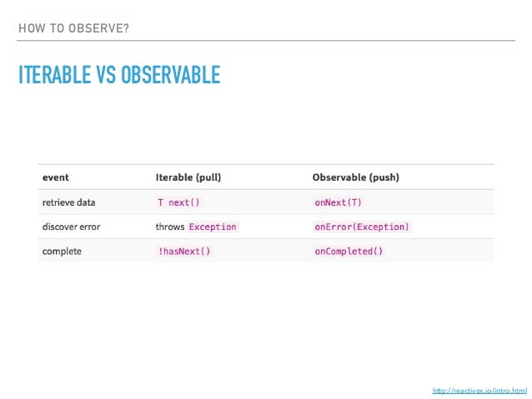Screen dimensions: 532x399
Task: Select "OBSERVABLE" in the blue slide title
Action: point(170,77)
